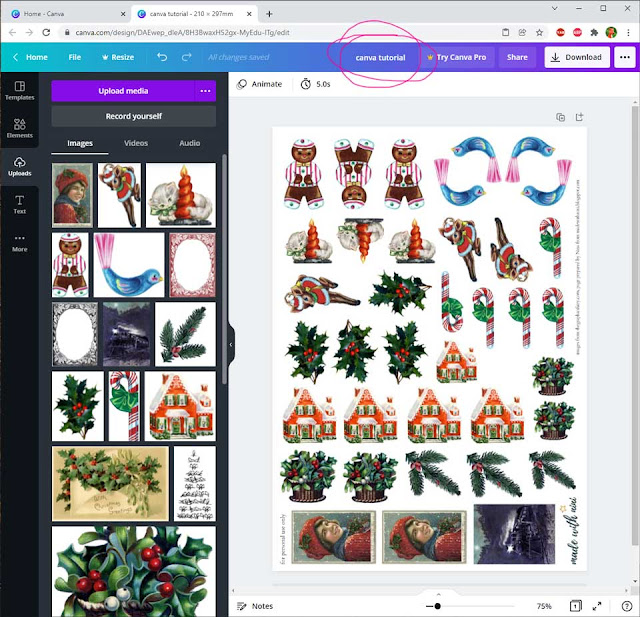
Task: Click the Share button
Action: click(x=517, y=57)
